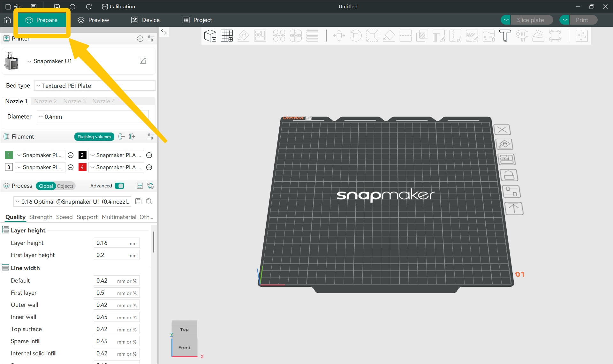The width and height of the screenshot is (613, 364).
Task: Click the search process settings magnifier icon
Action: [149, 201]
